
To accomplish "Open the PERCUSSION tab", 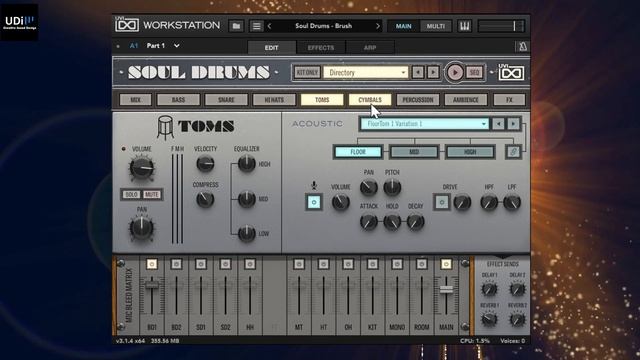I will 418,100.
